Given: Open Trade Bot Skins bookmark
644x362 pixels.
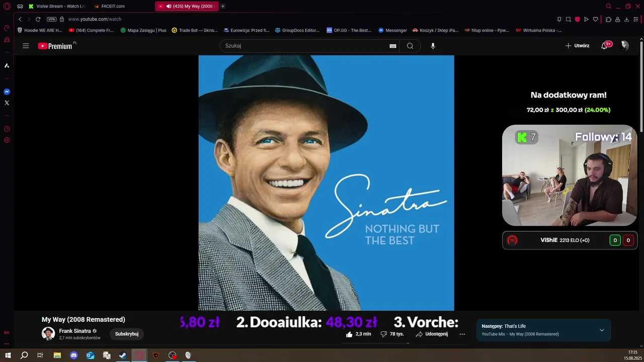Looking at the screenshot, I should coord(195,30).
